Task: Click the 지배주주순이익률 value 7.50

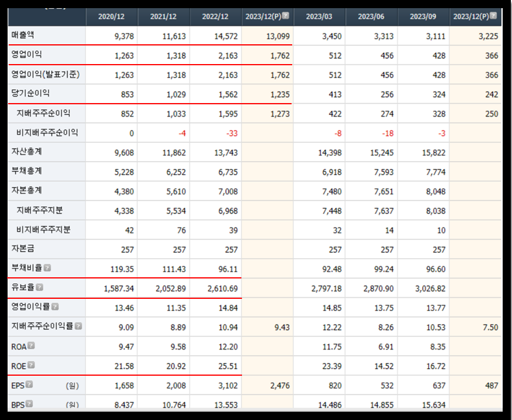Action: click(490, 327)
